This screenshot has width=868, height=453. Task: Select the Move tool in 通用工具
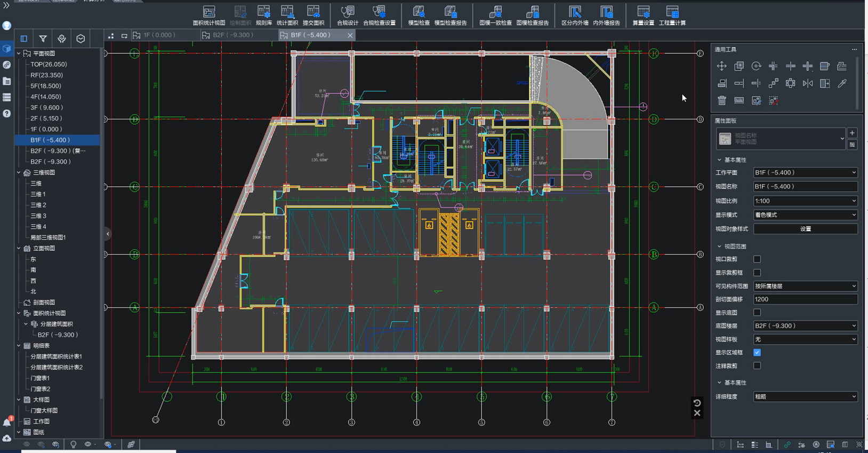tap(721, 66)
